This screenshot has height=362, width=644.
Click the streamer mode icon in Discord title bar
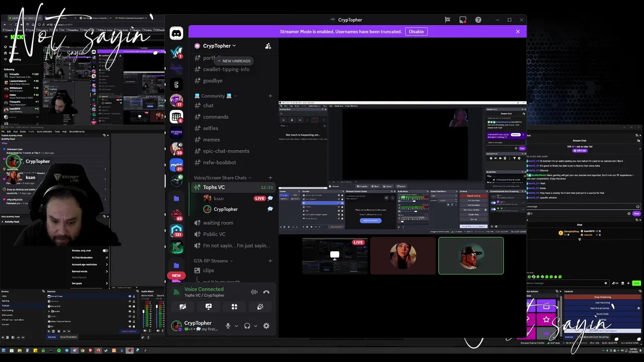[447, 20]
